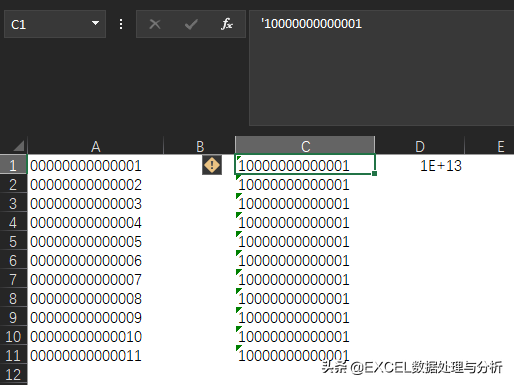Click cell C8 in row 8
514x385 pixels.
coord(305,298)
